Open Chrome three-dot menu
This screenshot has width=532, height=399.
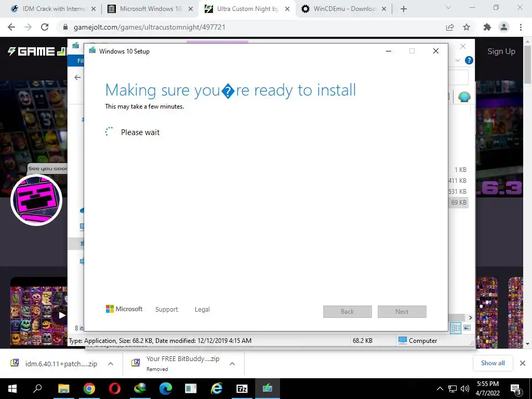521,27
